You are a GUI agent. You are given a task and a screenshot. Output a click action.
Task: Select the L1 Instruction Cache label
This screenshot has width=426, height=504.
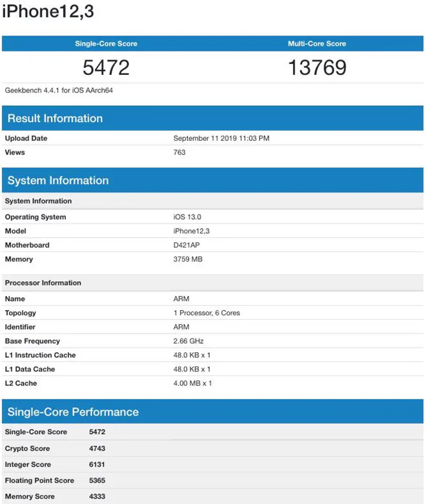pyautogui.click(x=40, y=355)
